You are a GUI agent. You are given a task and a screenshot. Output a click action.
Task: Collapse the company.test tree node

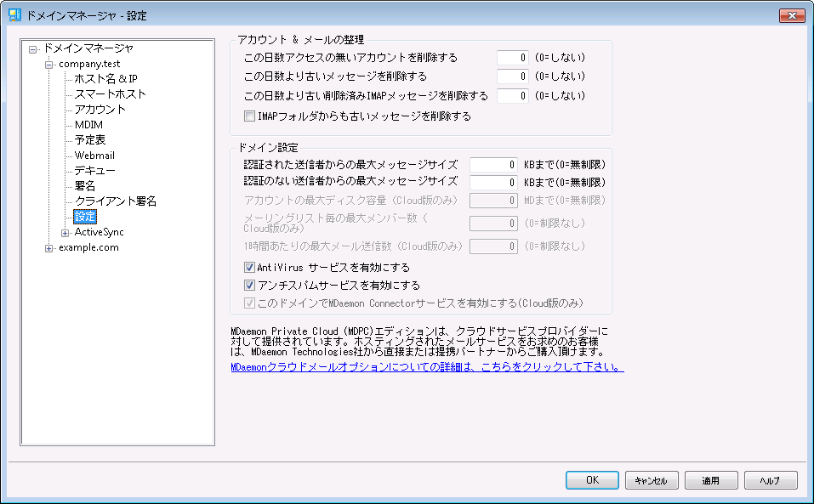tap(49, 65)
